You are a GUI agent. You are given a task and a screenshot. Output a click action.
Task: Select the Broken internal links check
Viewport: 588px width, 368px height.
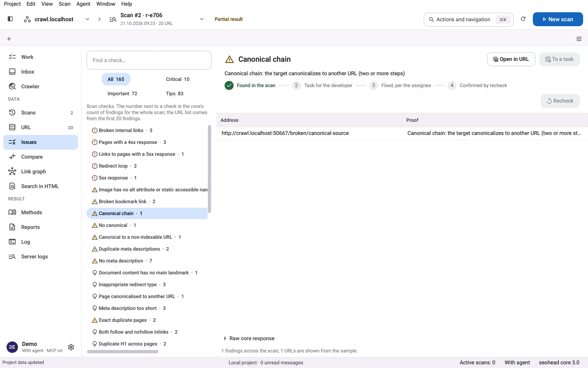(x=147, y=130)
